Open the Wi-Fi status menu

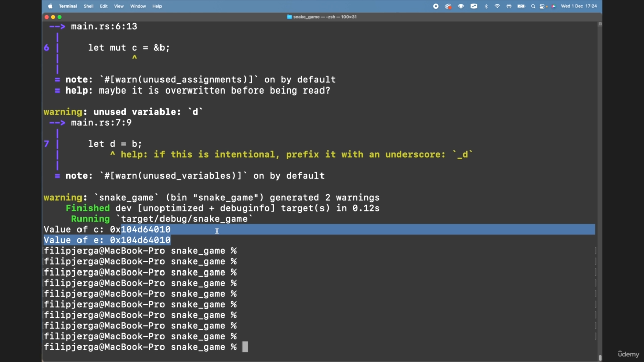click(x=497, y=6)
